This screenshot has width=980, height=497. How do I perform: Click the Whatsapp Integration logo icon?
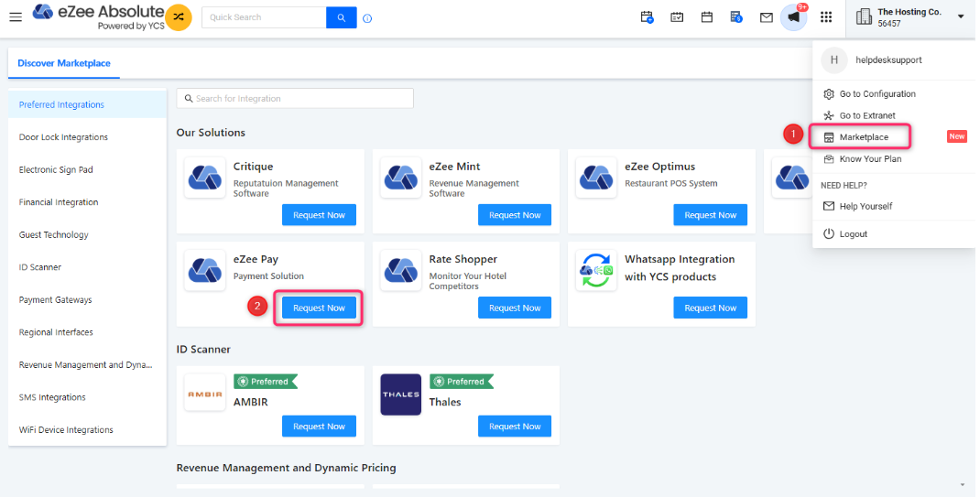click(596, 270)
